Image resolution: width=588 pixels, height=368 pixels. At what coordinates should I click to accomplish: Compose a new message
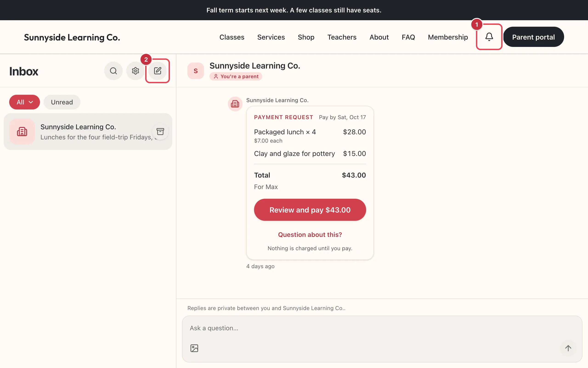tap(157, 71)
